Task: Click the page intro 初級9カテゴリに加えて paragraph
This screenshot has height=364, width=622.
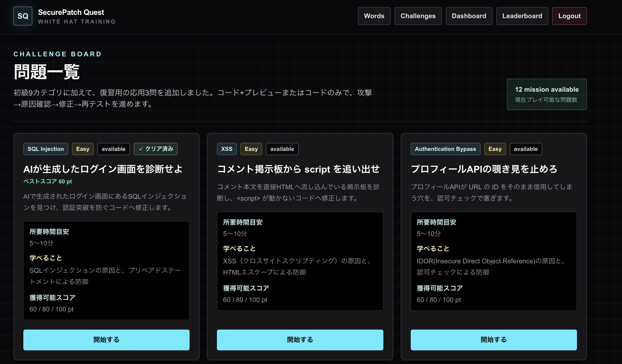Action: 193,98
